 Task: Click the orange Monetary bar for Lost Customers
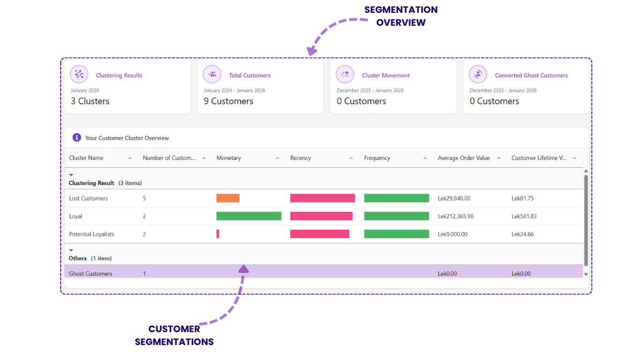click(x=228, y=197)
